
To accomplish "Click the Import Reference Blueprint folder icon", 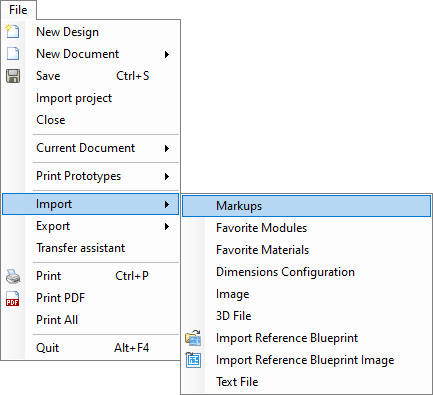I will 193,337.
